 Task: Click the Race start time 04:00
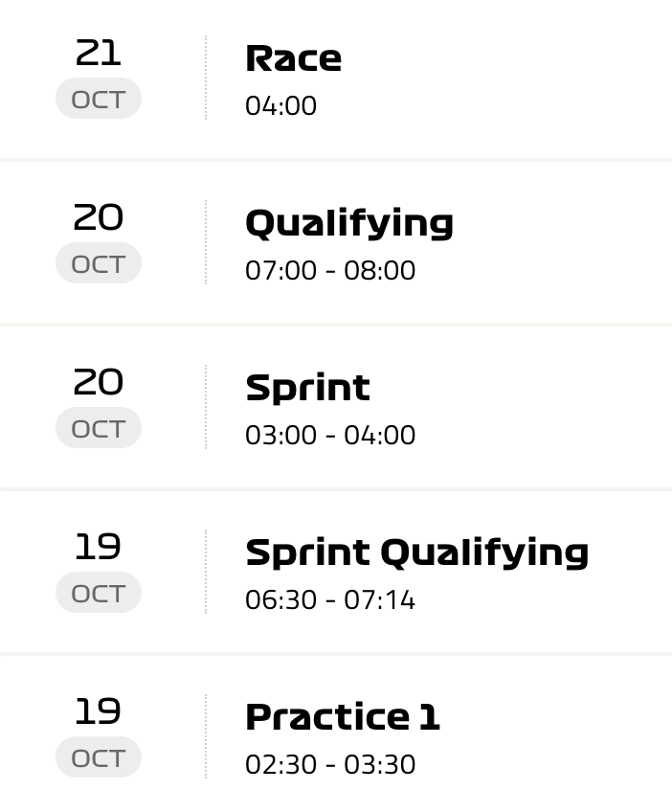click(x=280, y=105)
